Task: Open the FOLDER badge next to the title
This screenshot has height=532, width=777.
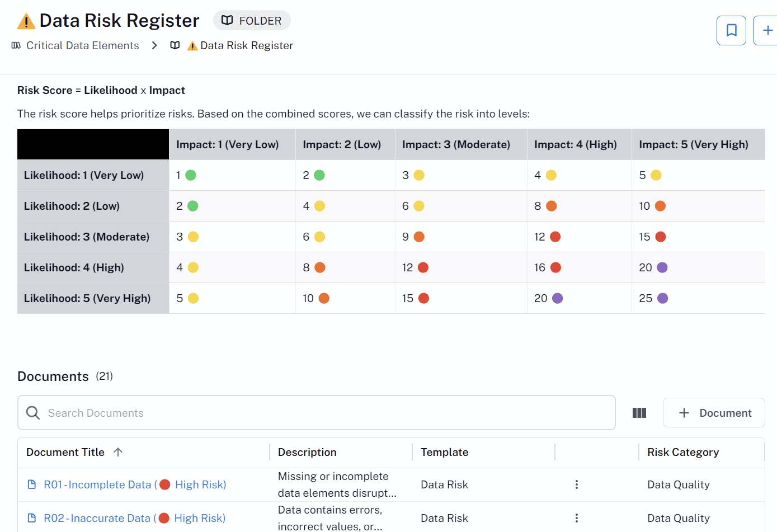Action: (252, 20)
